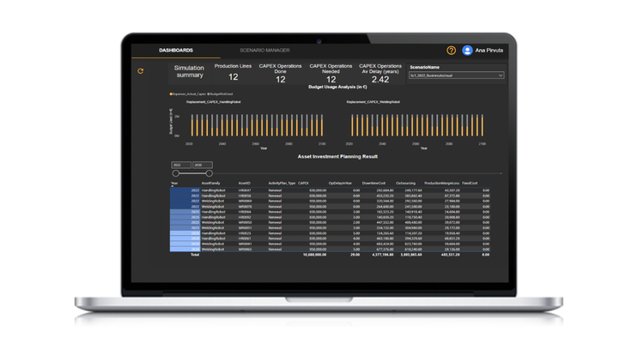Select the HR0025 asset ID cell
The image size is (644, 362).
coord(245,233)
